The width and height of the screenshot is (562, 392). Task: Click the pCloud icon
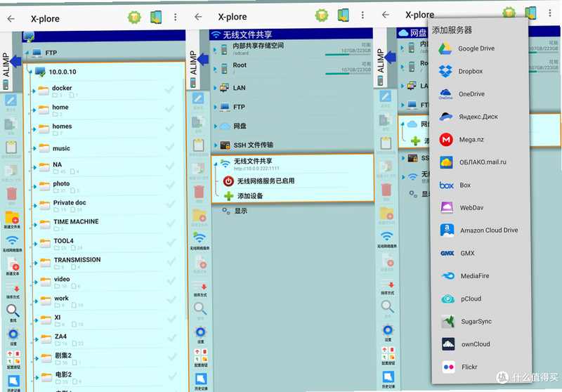coord(448,299)
